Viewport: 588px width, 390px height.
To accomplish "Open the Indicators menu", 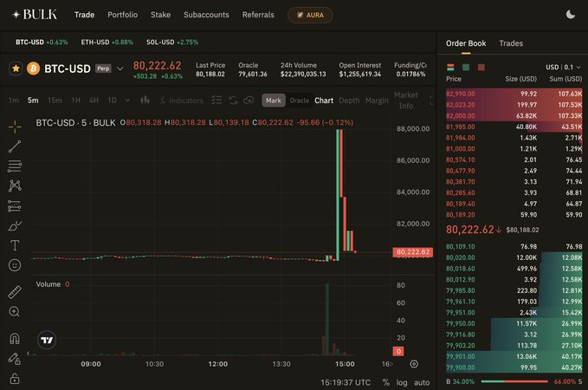I will pyautogui.click(x=182, y=101).
